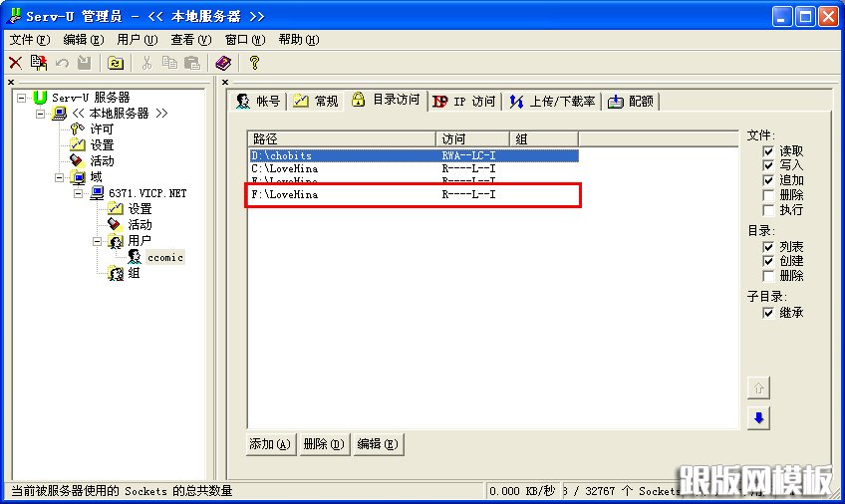Click the red X delete toolbar icon
The image size is (845, 504).
(x=16, y=63)
